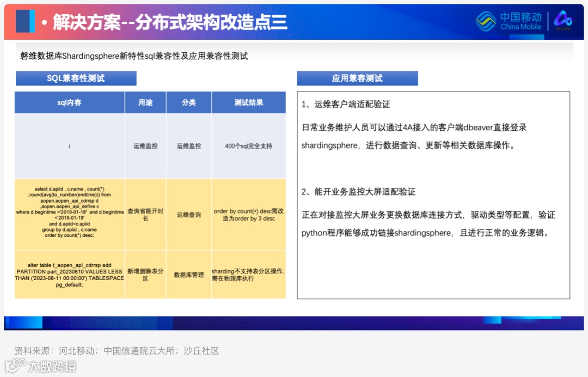Click the slash cell in first row
Viewport: 588px width, 377px height.
tap(69, 146)
